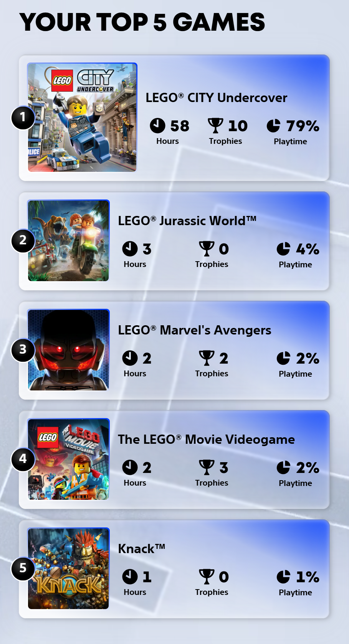The width and height of the screenshot is (349, 644).
Task: Click the trophy icon for The LEGO Movie Videogame
Action: pyautogui.click(x=207, y=467)
